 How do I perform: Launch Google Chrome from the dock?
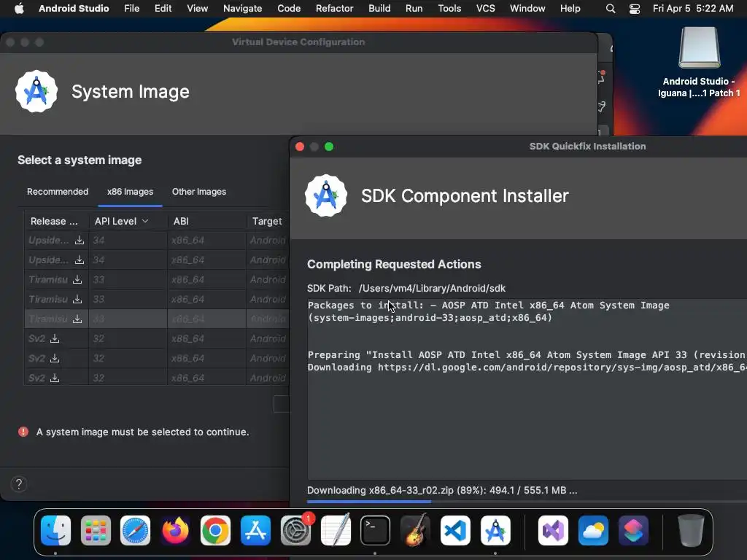coord(215,531)
